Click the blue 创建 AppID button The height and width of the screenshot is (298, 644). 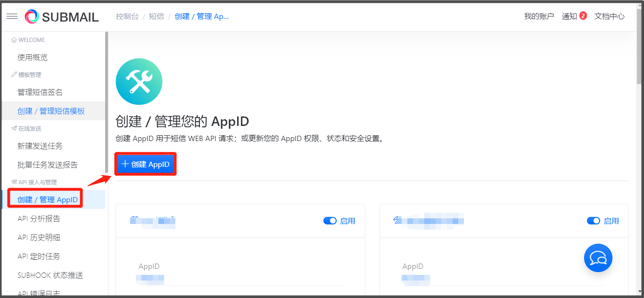(x=145, y=164)
